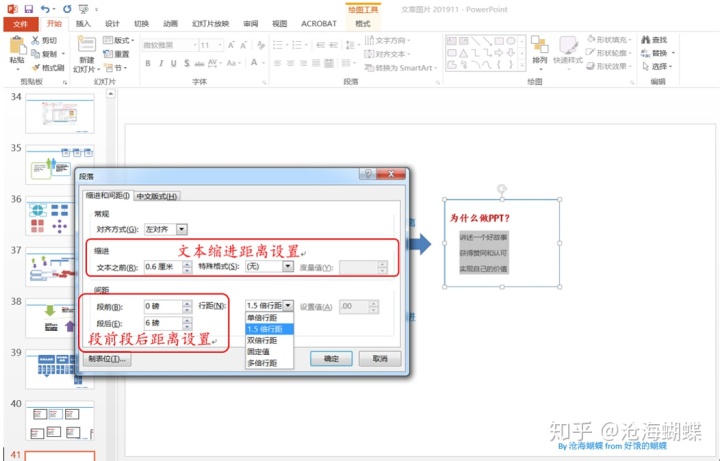Click the Strikethrough abc icon
The image size is (720, 461).
[199, 63]
